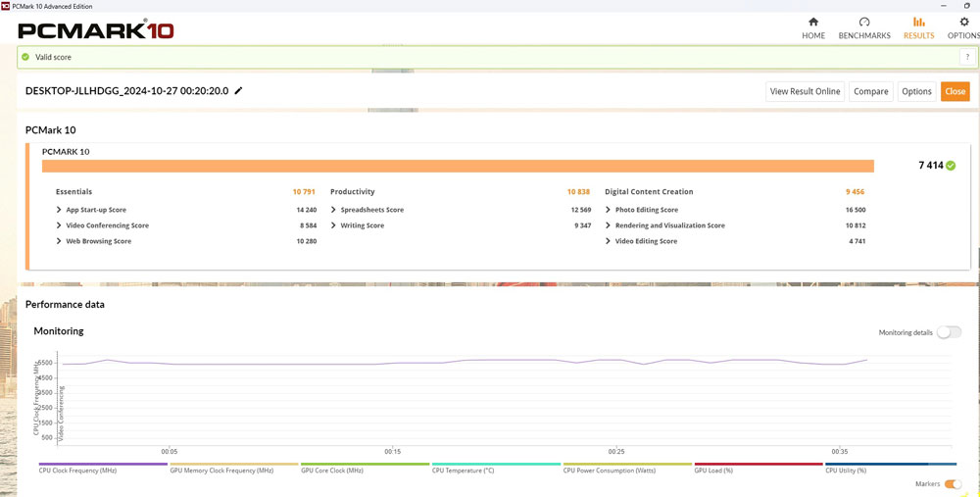Click the question mark help button
Image resolution: width=980 pixels, height=497 pixels.
click(967, 57)
